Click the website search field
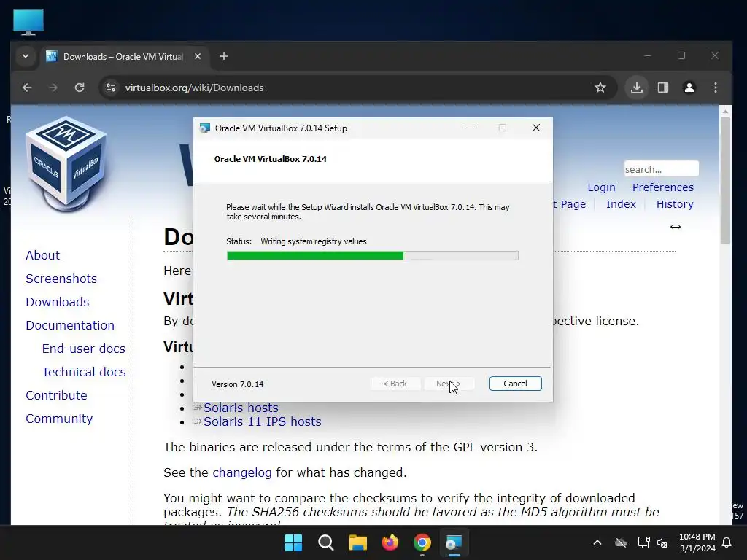The width and height of the screenshot is (747, 560). (x=661, y=169)
